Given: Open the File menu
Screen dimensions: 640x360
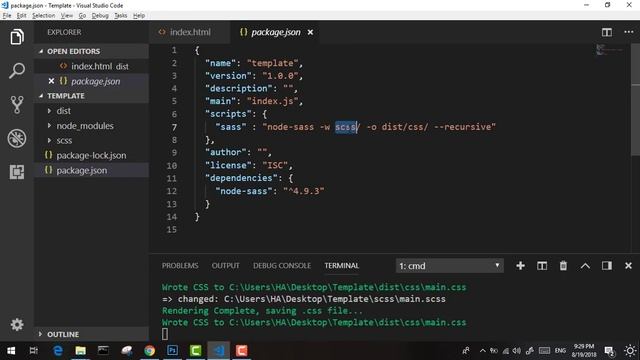Looking at the screenshot, I should [7, 16].
